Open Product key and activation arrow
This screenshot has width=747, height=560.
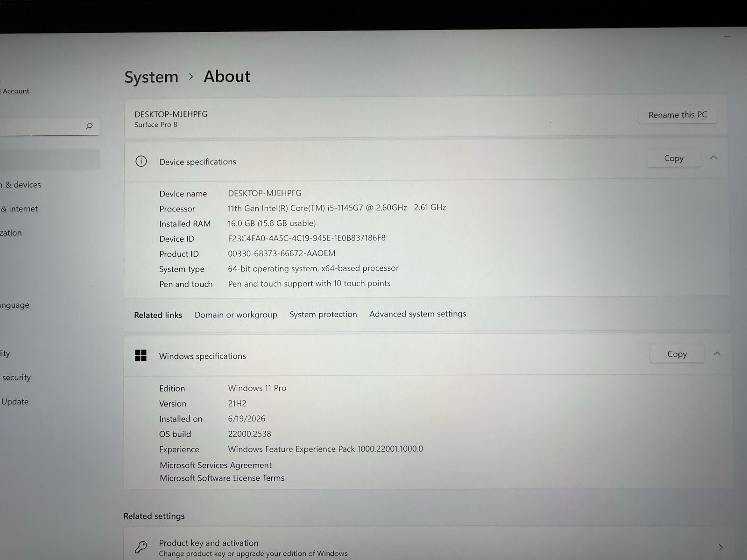click(x=720, y=547)
